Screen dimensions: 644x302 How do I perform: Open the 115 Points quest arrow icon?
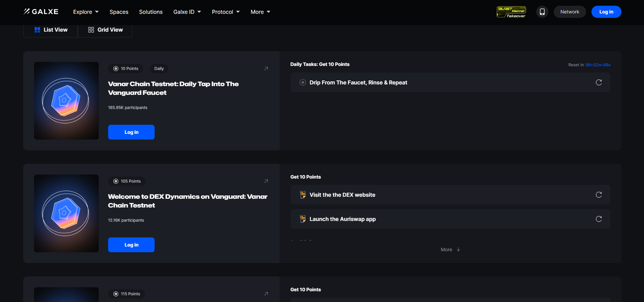coord(266,294)
